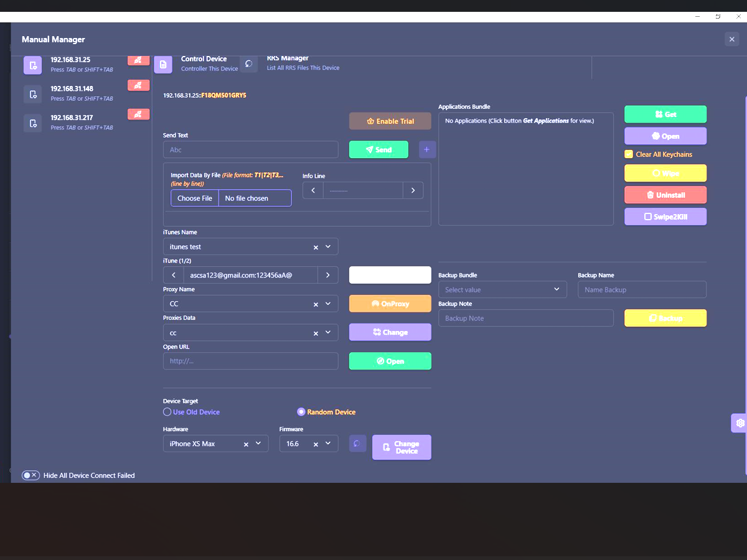
Task: Click the Open URL input field
Action: [x=250, y=361]
